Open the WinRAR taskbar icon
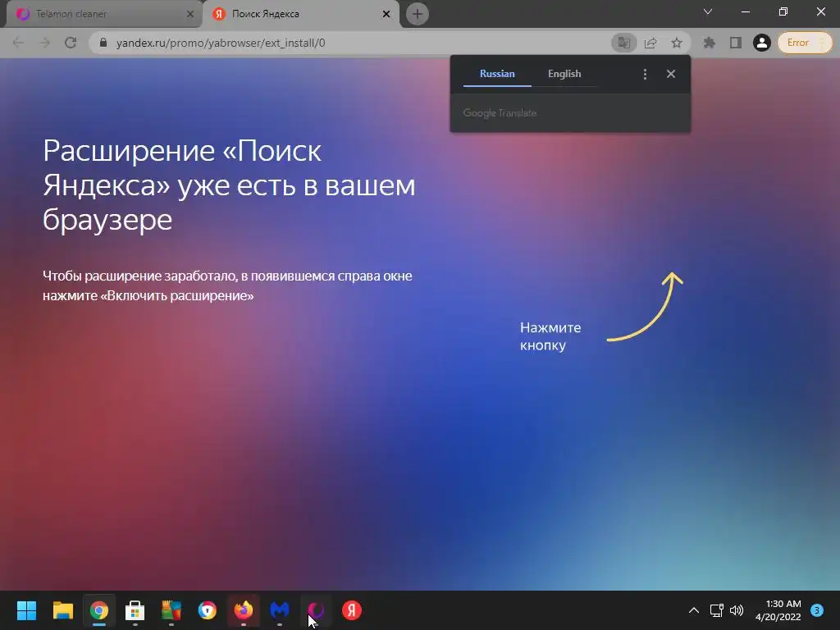 [171, 610]
